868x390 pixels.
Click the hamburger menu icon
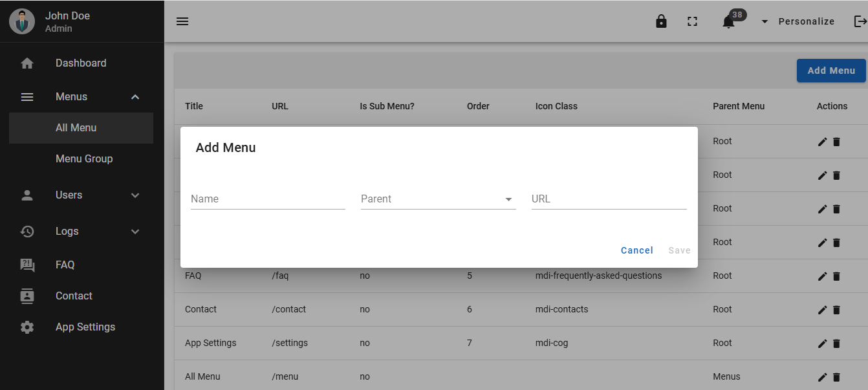[x=182, y=21]
